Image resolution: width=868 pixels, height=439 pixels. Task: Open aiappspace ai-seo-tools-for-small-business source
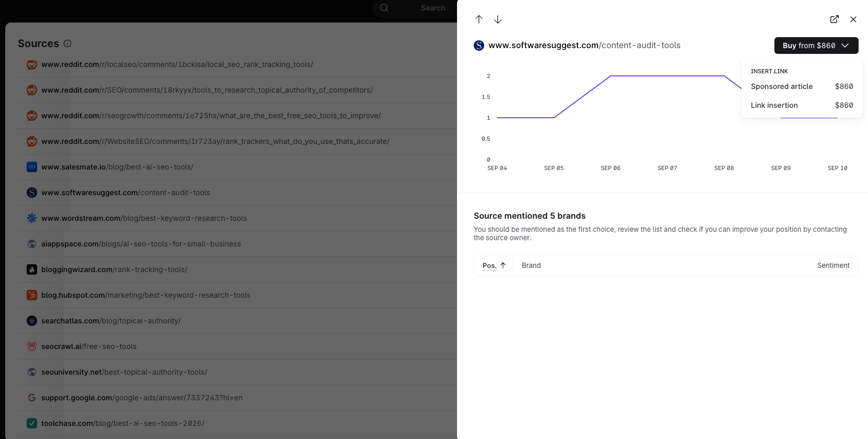coord(141,244)
